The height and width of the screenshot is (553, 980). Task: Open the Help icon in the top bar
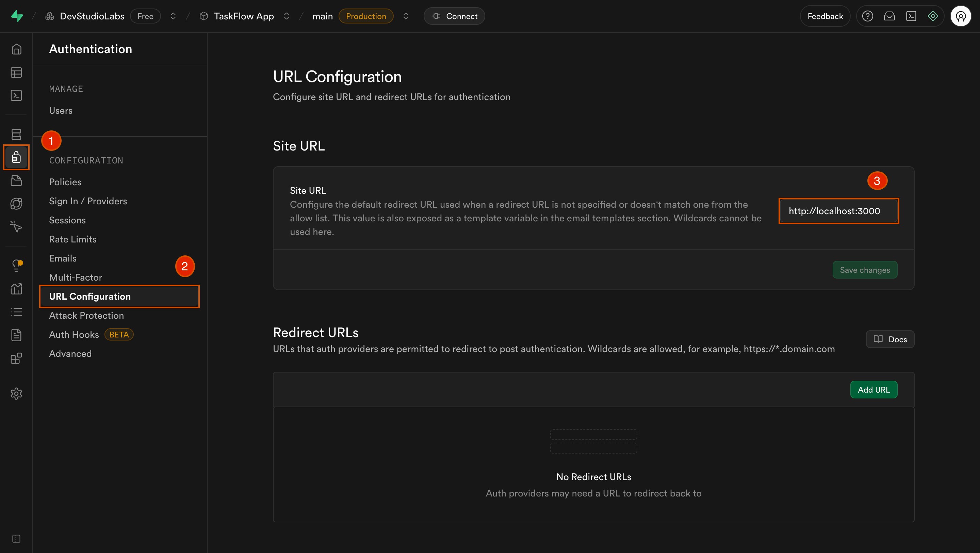868,16
